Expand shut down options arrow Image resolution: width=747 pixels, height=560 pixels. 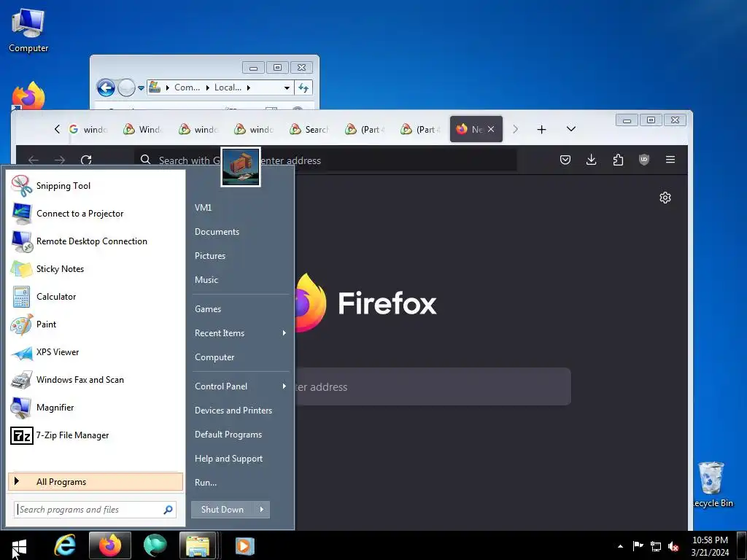point(262,510)
